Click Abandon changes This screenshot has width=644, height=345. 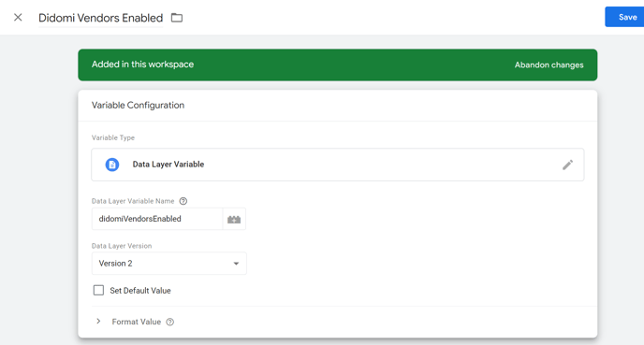[549, 65]
